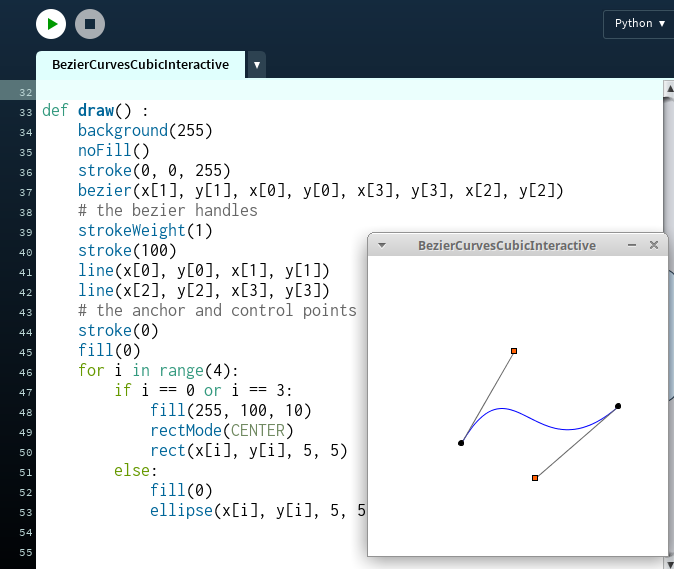
Task: Click 'if i == 0 or i == 3:' line
Action: coord(203,391)
